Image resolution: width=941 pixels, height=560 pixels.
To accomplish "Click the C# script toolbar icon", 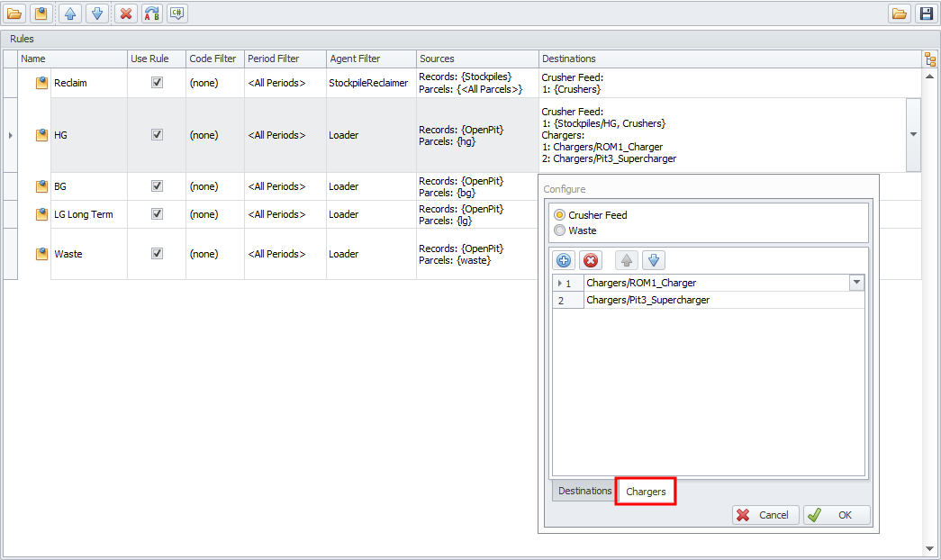I will click(x=178, y=14).
